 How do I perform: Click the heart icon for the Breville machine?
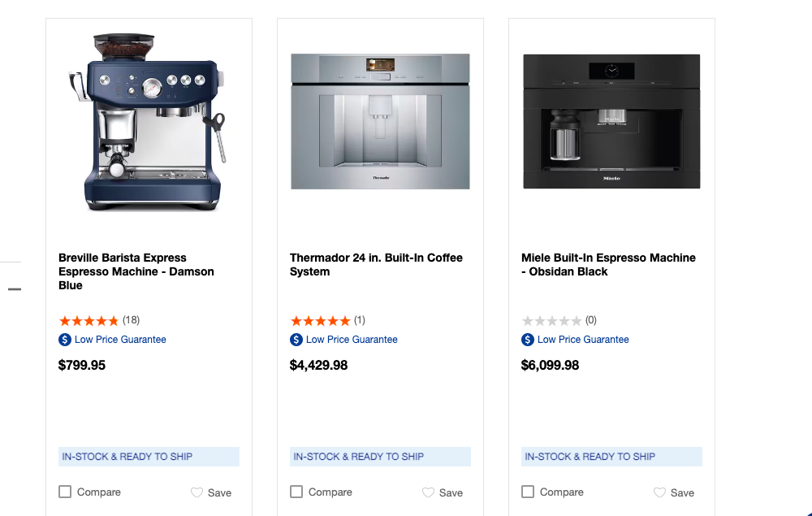[197, 492]
